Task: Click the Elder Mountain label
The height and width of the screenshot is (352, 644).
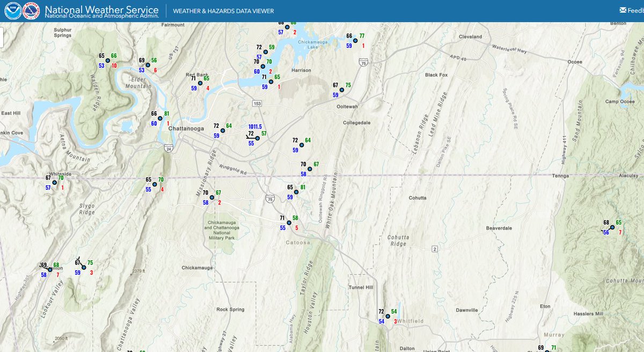Action: point(139,83)
